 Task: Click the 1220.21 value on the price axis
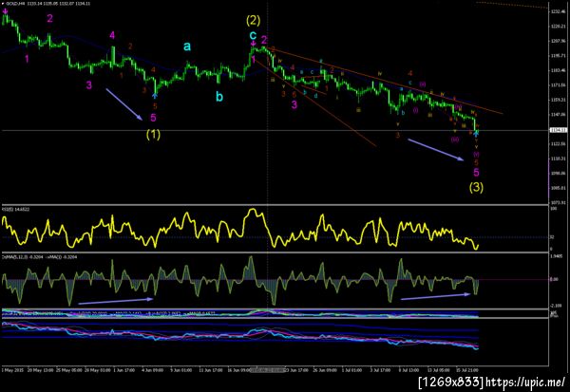(558, 27)
